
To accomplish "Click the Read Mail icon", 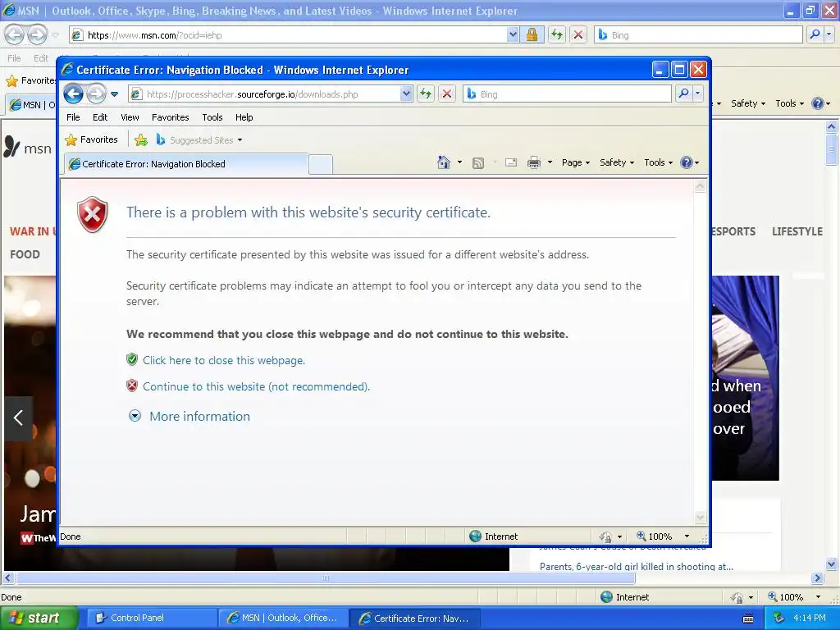I will [x=511, y=162].
